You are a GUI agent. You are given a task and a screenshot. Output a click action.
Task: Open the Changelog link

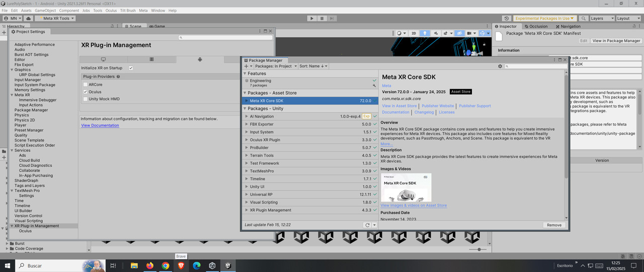point(424,112)
